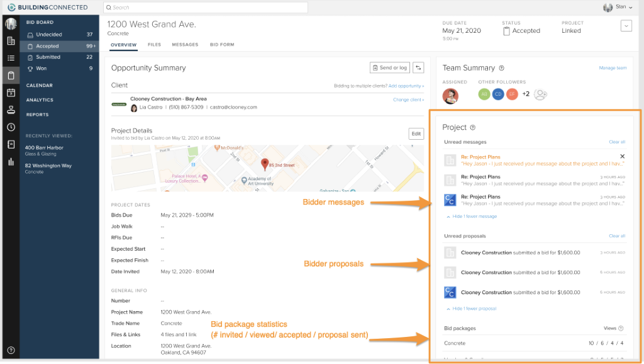Select Submitted in the Bid Board menu
This screenshot has width=644, height=364.
point(48,57)
